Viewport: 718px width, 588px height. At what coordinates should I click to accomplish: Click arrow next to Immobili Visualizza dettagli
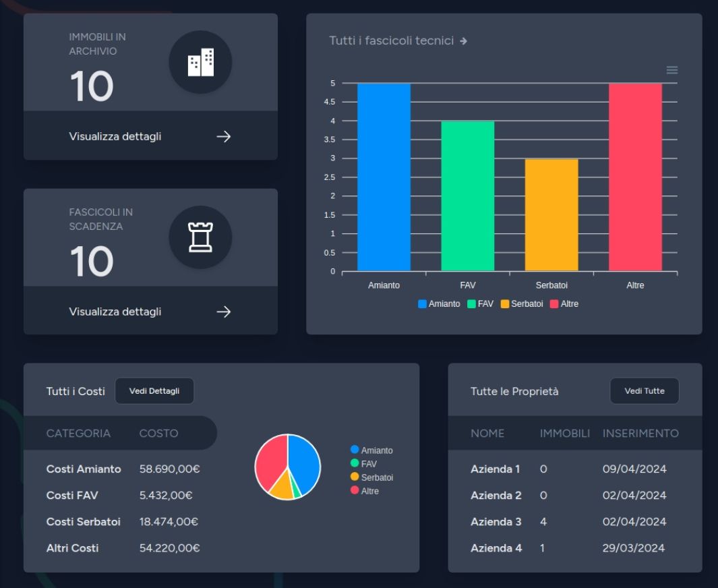point(223,137)
